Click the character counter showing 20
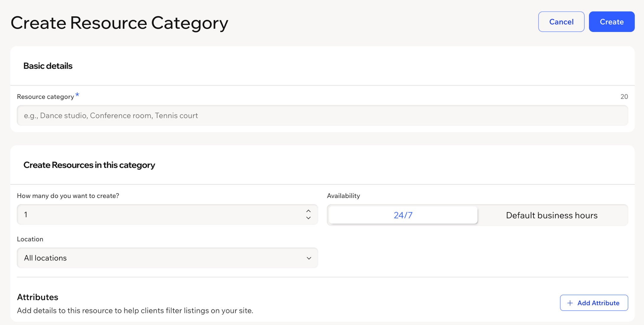Viewport: 644px width, 325px height. pos(624,97)
